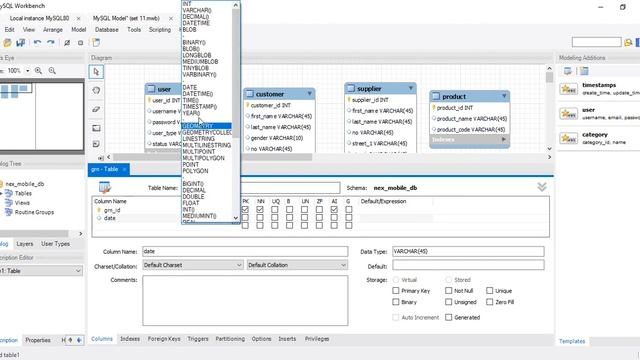Enable Zero Fill checkbox
The width and height of the screenshot is (640, 360).
pyautogui.click(x=489, y=302)
